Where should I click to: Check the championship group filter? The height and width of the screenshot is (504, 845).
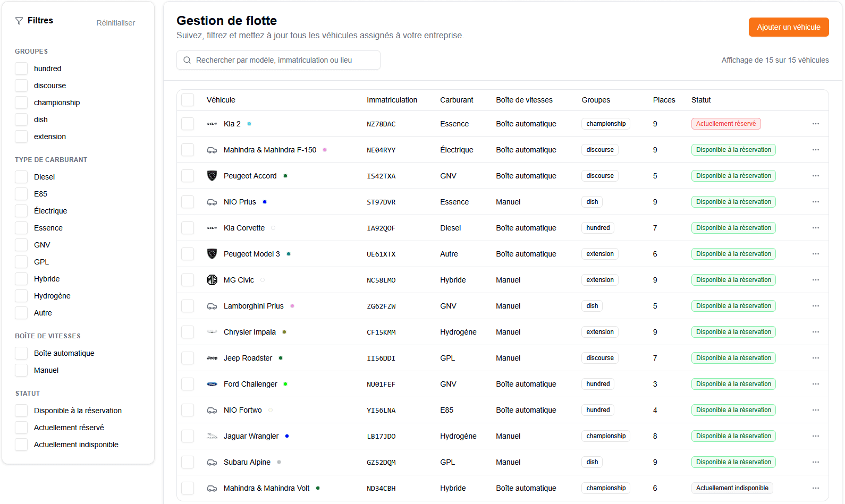click(x=21, y=102)
